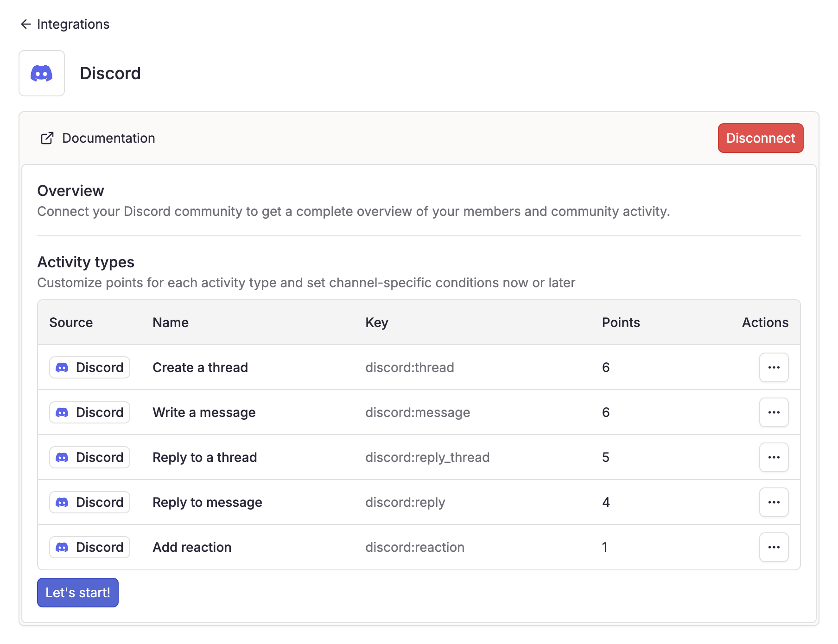Select the Write a message name
The image size is (838, 644).
click(204, 412)
